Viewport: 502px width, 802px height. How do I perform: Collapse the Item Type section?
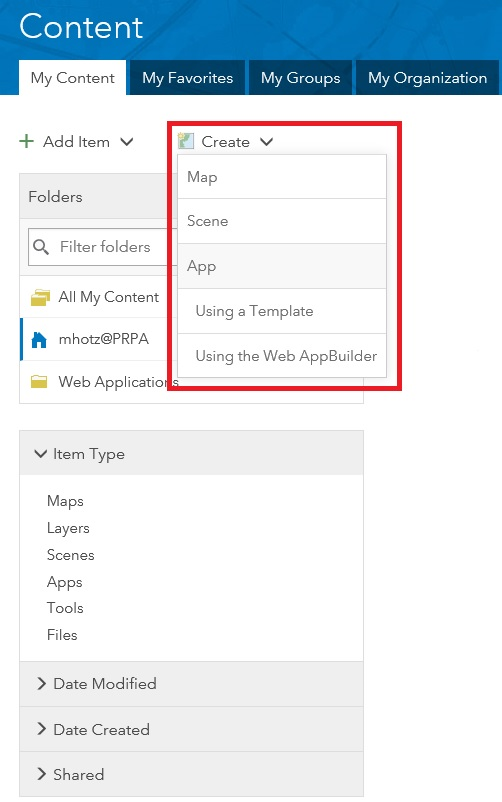40,453
